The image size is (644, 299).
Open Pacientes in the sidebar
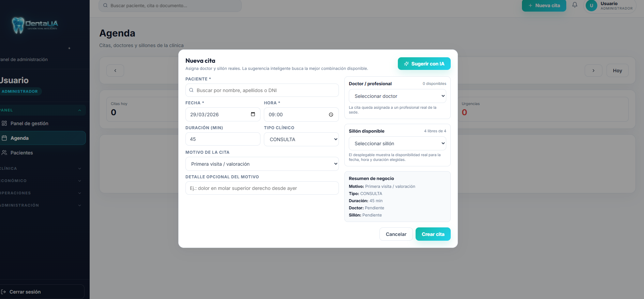point(22,153)
